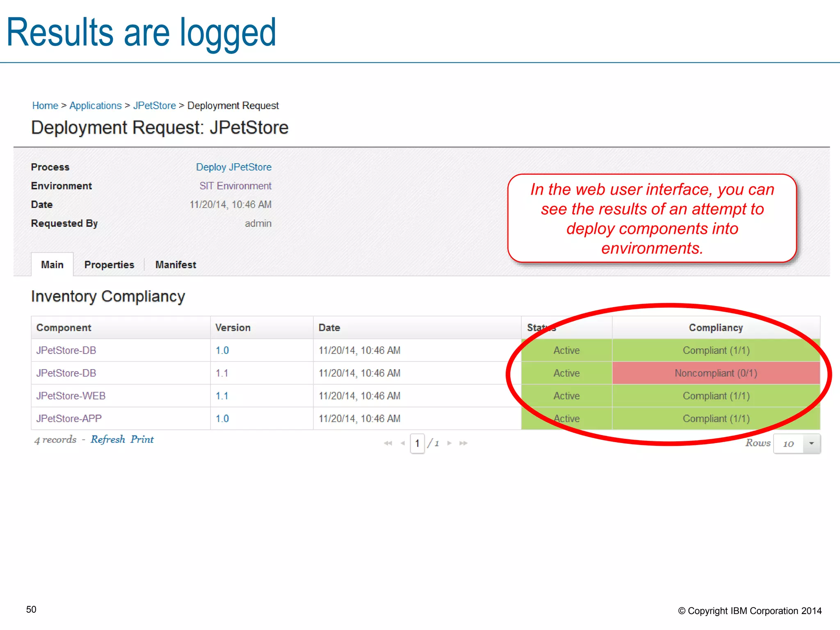Viewport: 840px width, 630px height.
Task: Click the Print link below table
Action: (x=142, y=439)
